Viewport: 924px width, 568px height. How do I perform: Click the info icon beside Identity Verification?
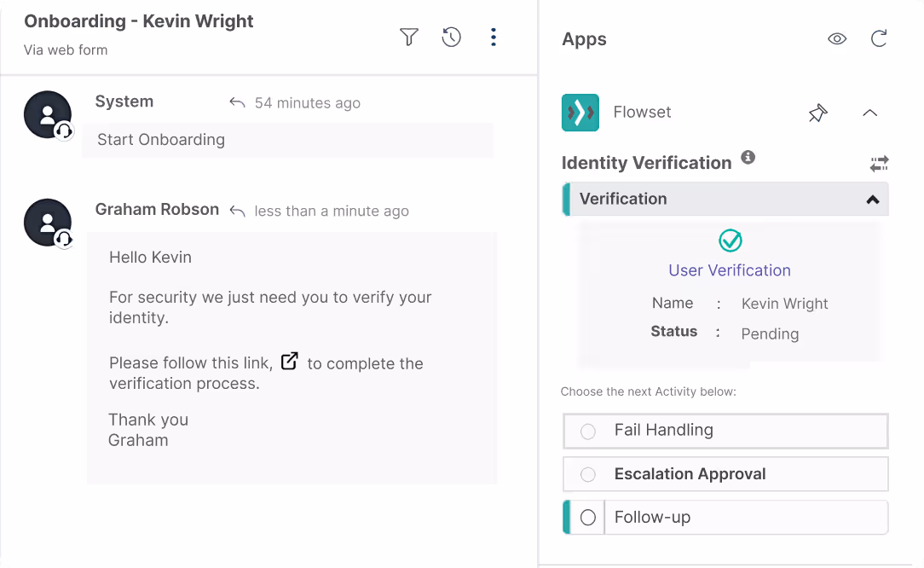(748, 157)
